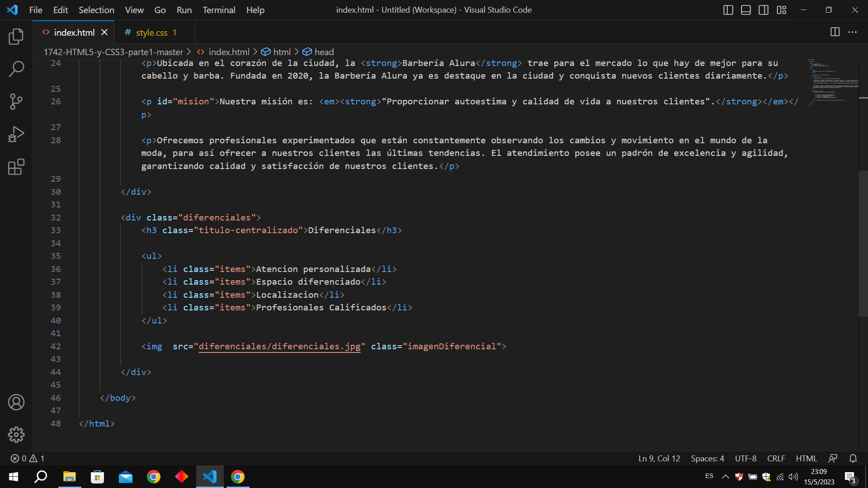Open the network Wi-Fi tray icon

780,477
